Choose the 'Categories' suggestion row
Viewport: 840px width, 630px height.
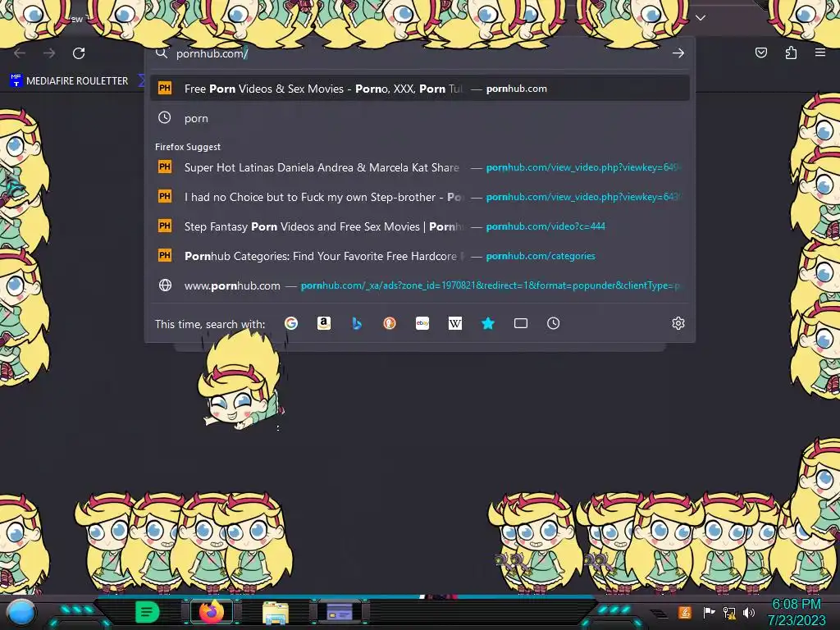419,256
